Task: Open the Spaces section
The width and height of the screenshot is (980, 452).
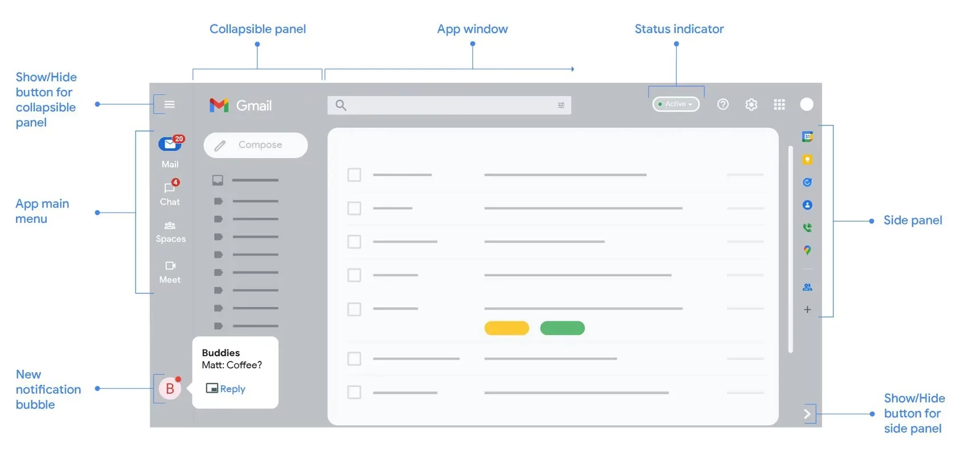Action: pyautogui.click(x=170, y=231)
